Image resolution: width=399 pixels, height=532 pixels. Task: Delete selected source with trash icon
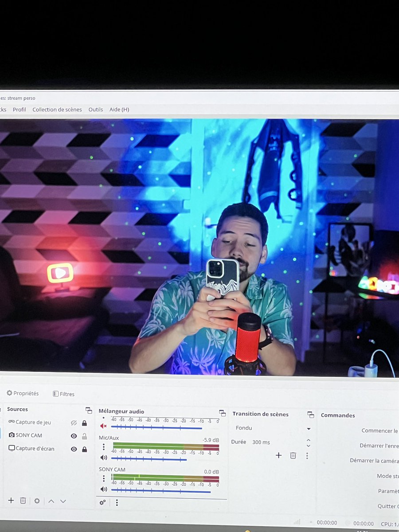[23, 501]
